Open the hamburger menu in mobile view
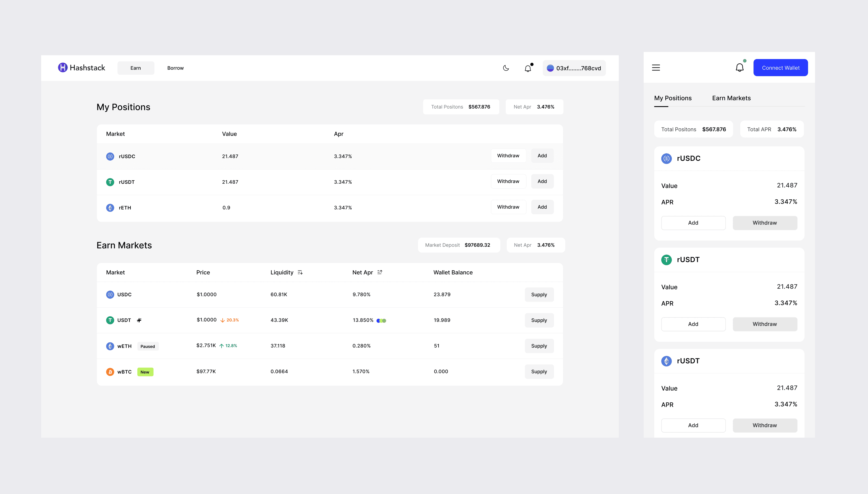Image resolution: width=868 pixels, height=494 pixels. 656,67
